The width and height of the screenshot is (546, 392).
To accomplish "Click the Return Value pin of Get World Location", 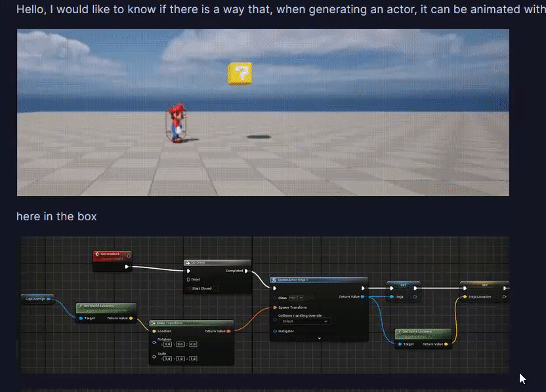I will click(x=131, y=319).
